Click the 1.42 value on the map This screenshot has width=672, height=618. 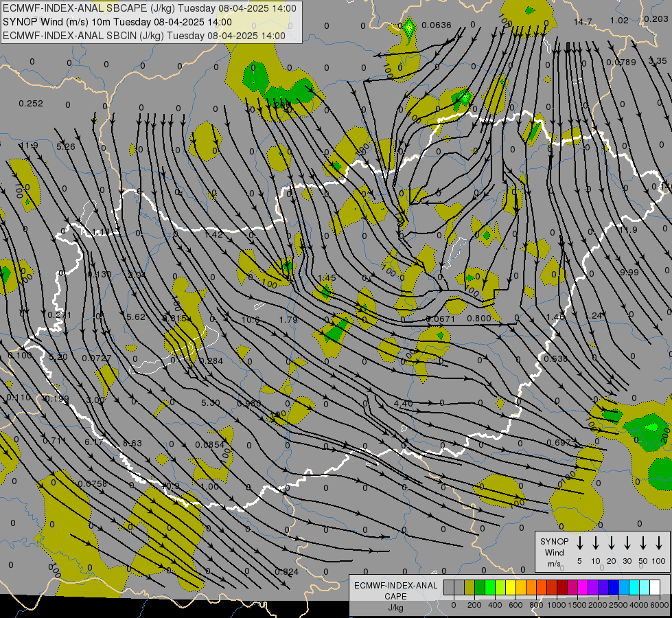[x=213, y=234]
